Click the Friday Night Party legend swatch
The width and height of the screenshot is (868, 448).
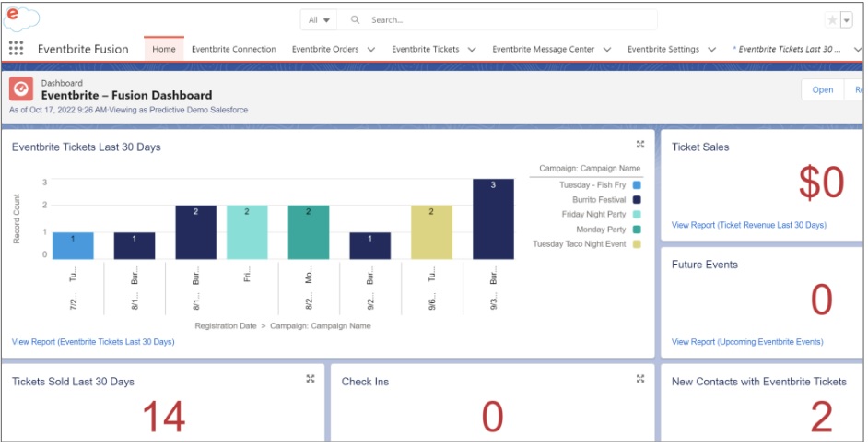637,215
